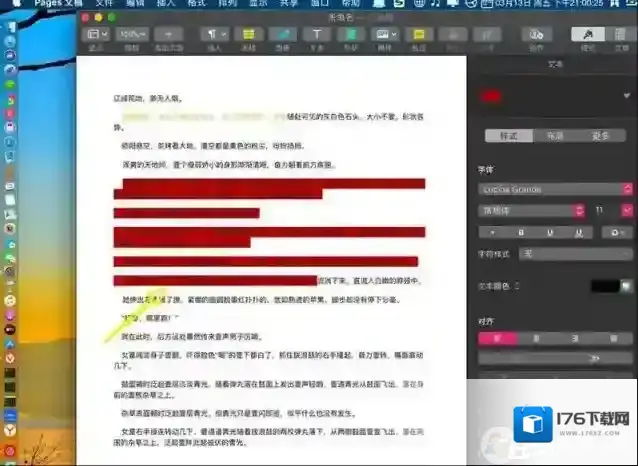Screen dimensions: 638x466
Task: Open the 显示 (View) menu in menu bar
Action: click(258, 4)
